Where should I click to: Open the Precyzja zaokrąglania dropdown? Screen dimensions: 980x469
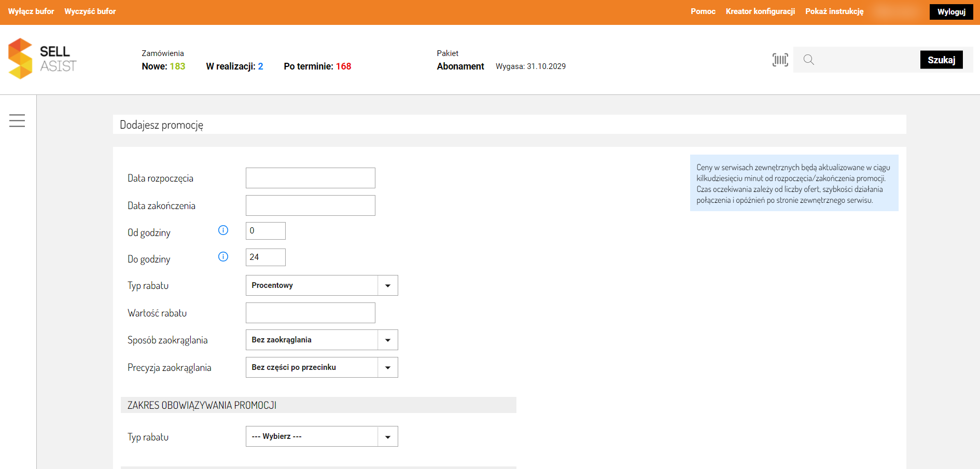click(x=321, y=367)
